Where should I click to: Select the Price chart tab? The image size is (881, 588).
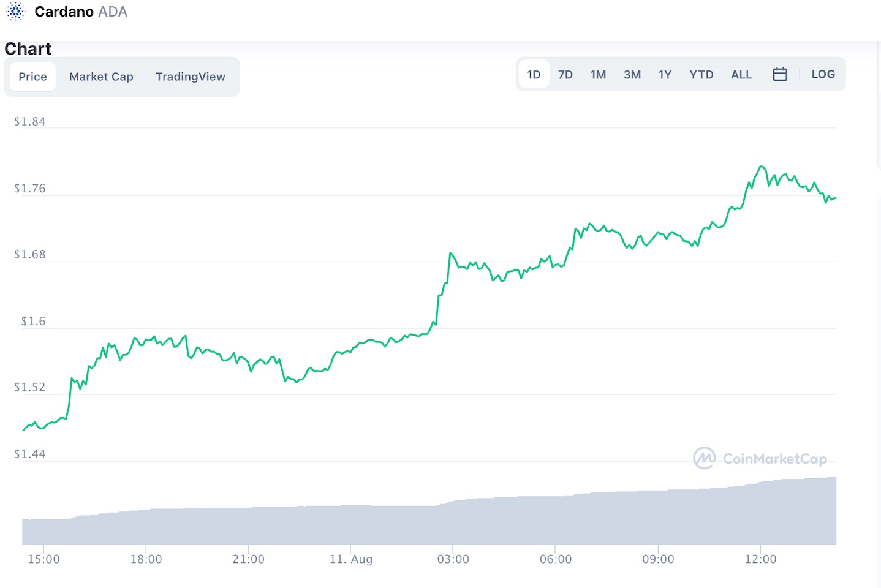pyautogui.click(x=32, y=77)
